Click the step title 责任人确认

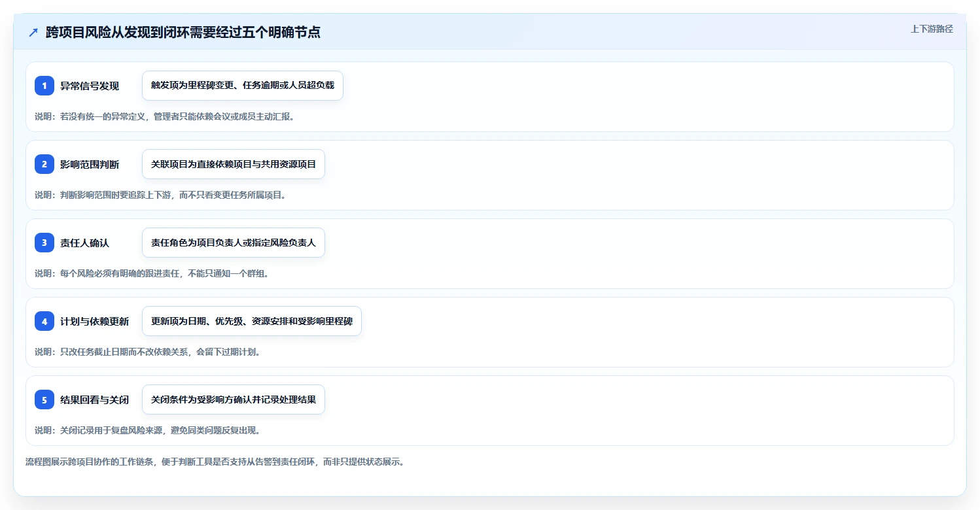pyautogui.click(x=84, y=243)
